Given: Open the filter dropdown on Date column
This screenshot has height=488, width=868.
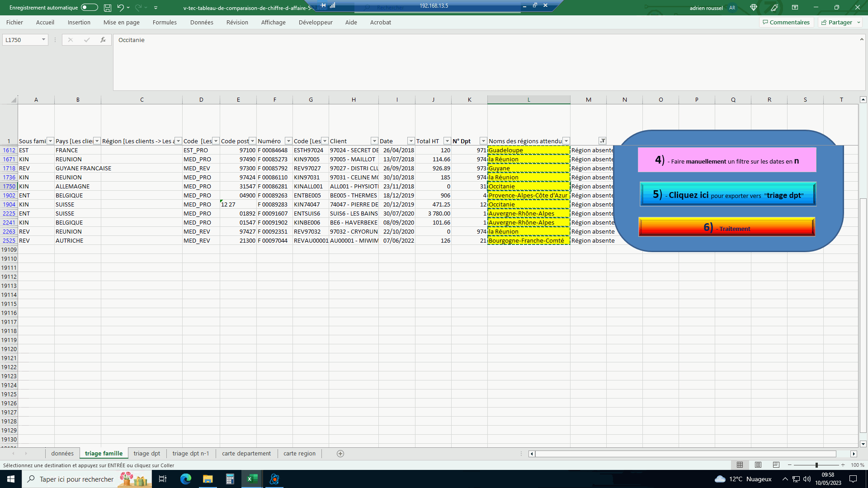Looking at the screenshot, I should click(x=411, y=141).
